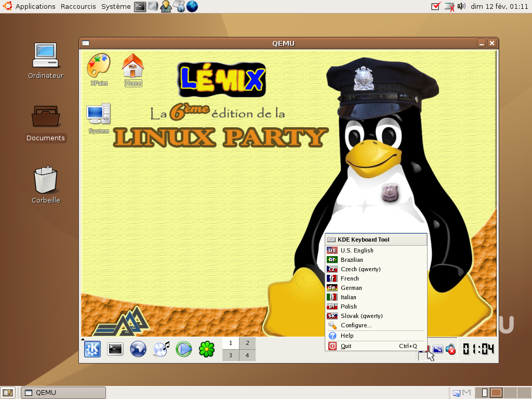Click the red checkmark notification icon
Image resolution: width=532 pixels, height=399 pixels.
[436, 6]
